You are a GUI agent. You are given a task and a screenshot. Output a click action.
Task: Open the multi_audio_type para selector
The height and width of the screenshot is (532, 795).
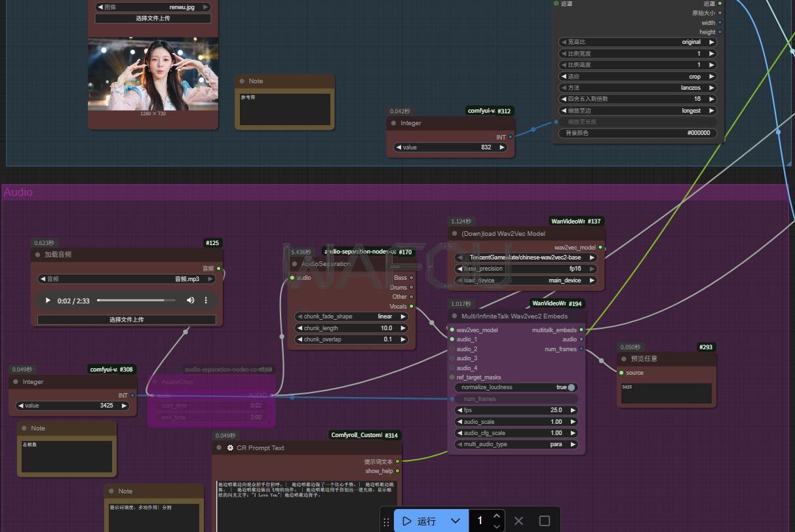pyautogui.click(x=516, y=444)
